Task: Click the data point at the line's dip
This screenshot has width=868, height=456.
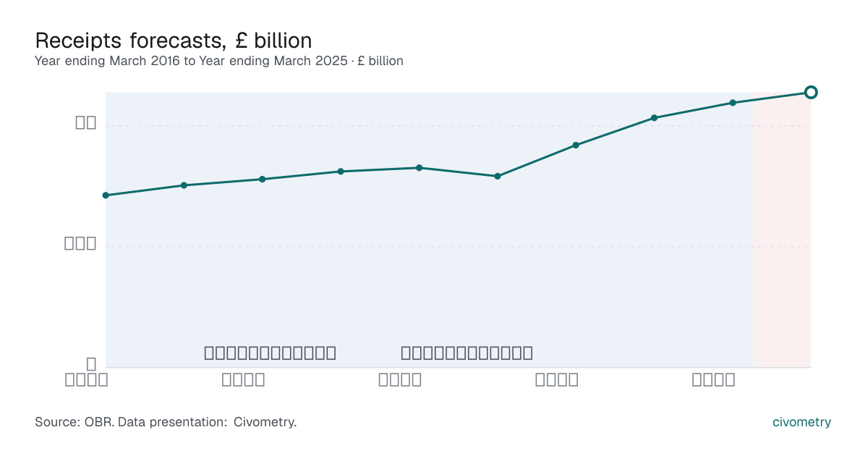Action: (498, 176)
